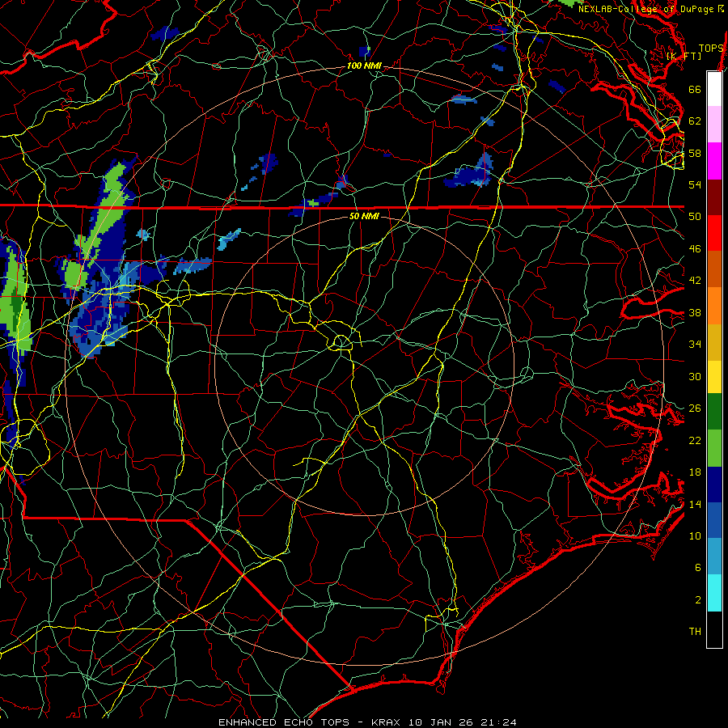The height and width of the screenshot is (728, 728).
Task: Click the gold 38 kft legend swatch
Action: 714,342
